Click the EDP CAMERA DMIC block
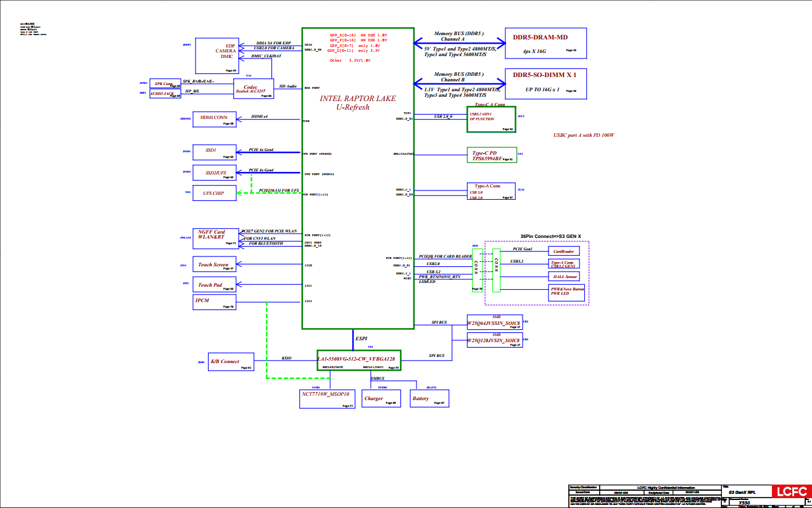 coord(217,56)
